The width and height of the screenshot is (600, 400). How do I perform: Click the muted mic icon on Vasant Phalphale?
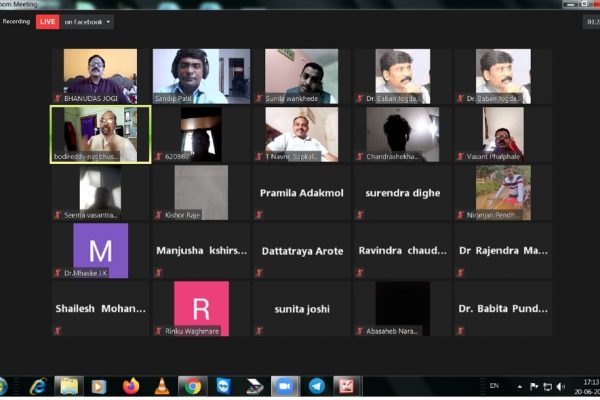461,157
